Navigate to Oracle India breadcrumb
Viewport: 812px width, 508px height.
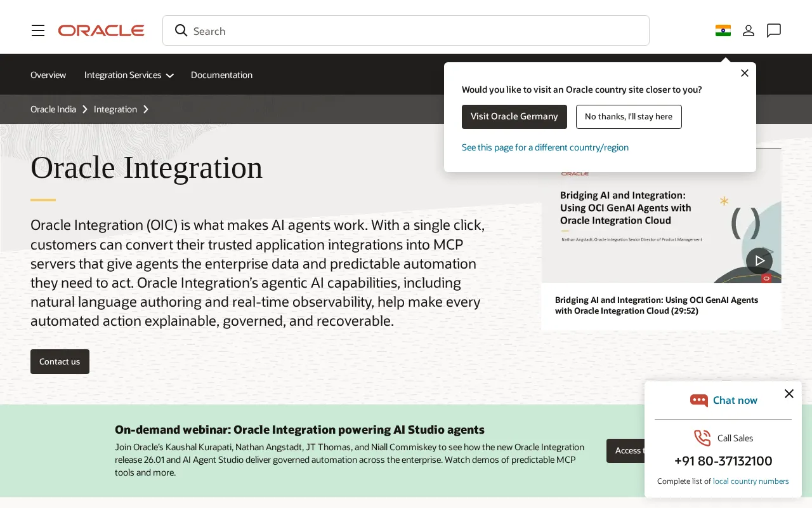pos(53,109)
